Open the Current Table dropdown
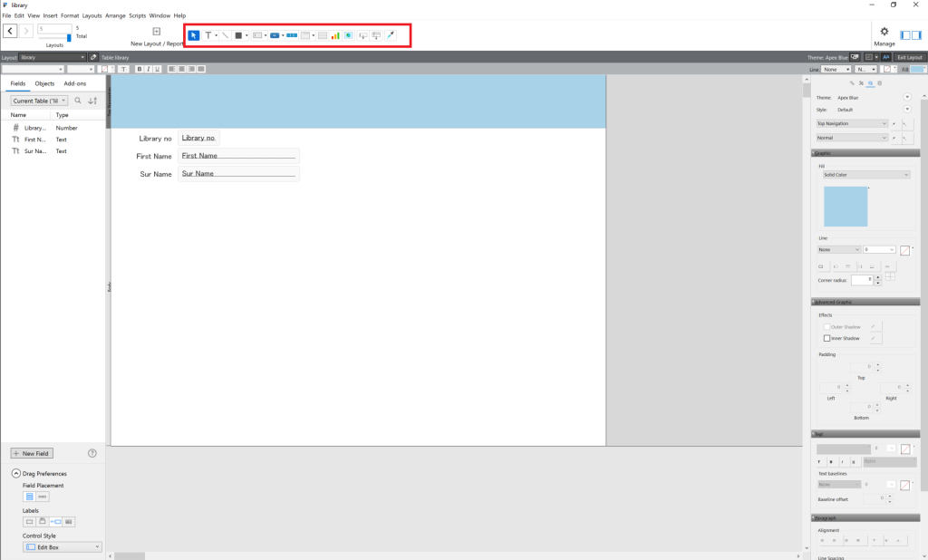The height and width of the screenshot is (560, 928). pos(38,101)
